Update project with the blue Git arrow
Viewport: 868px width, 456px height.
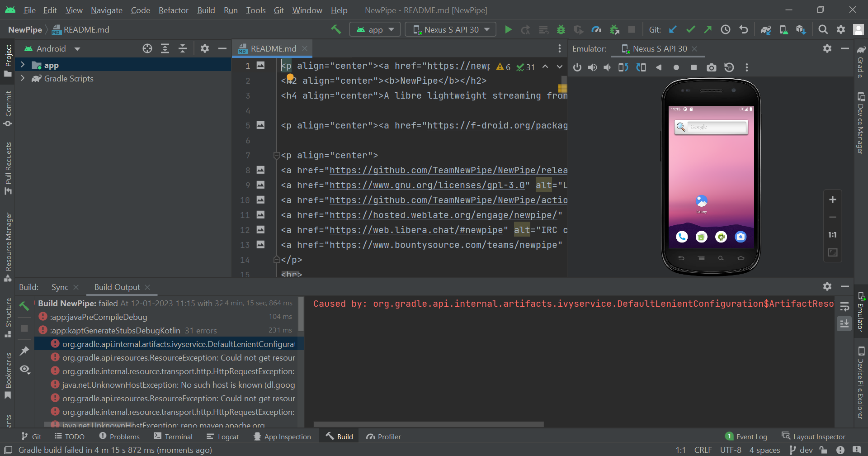673,30
